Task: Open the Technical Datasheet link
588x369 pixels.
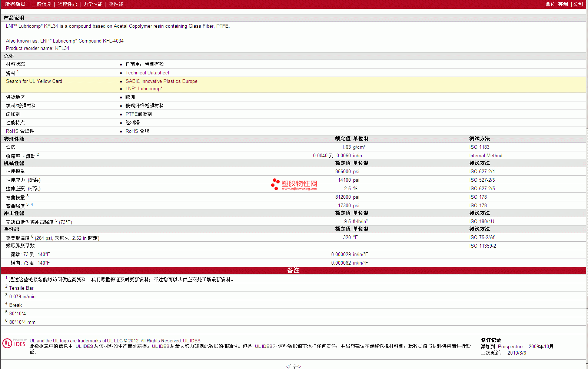Action: click(x=147, y=73)
